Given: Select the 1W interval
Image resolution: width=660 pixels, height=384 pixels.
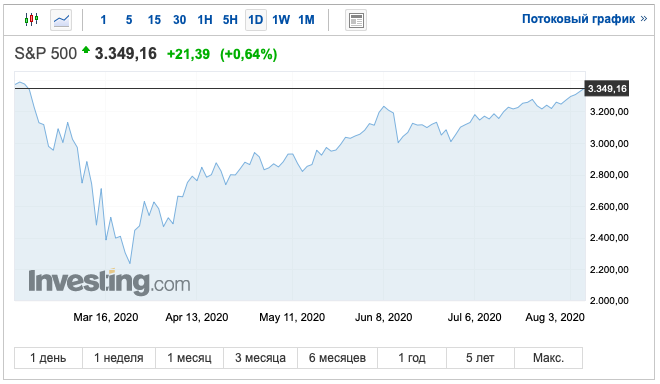Looking at the screenshot, I should click(281, 20).
